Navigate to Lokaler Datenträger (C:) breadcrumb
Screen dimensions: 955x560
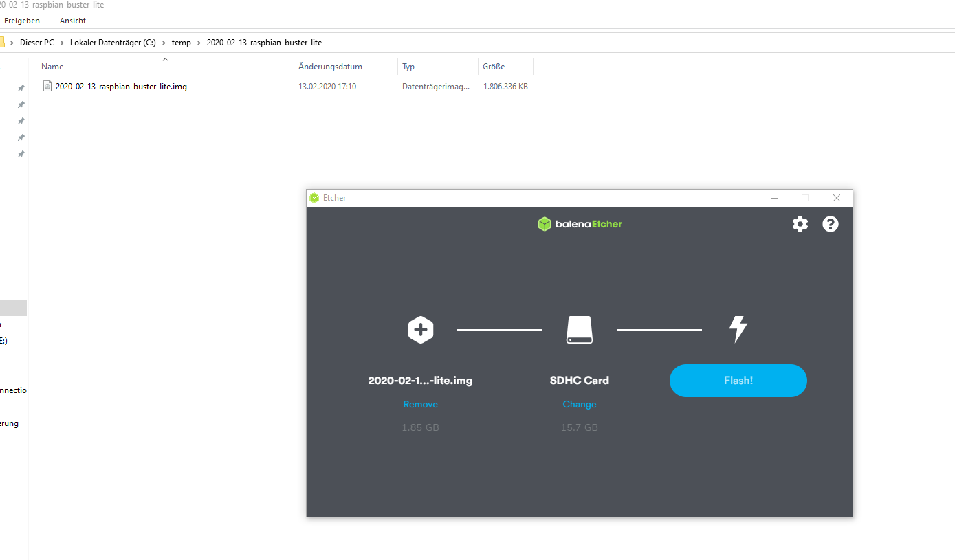113,43
